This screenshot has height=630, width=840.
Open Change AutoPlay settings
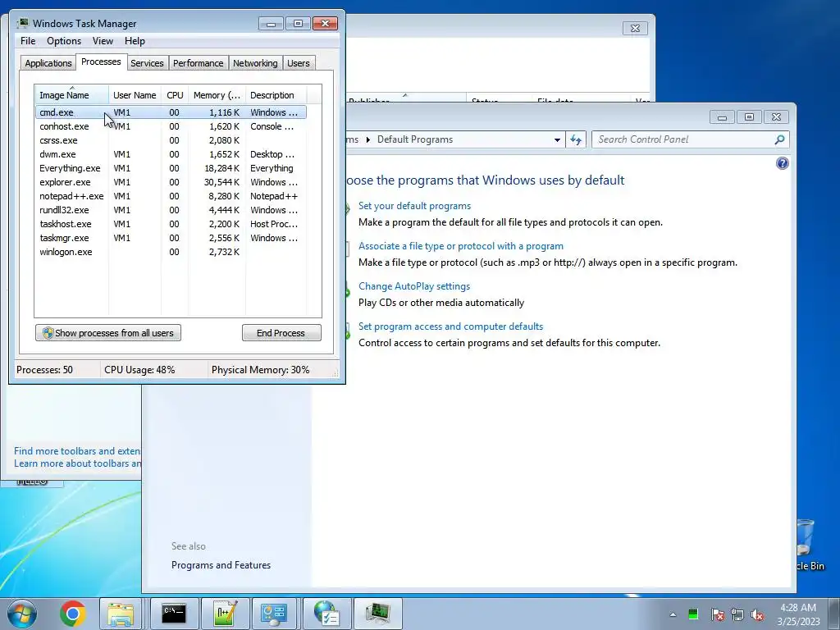click(x=414, y=286)
